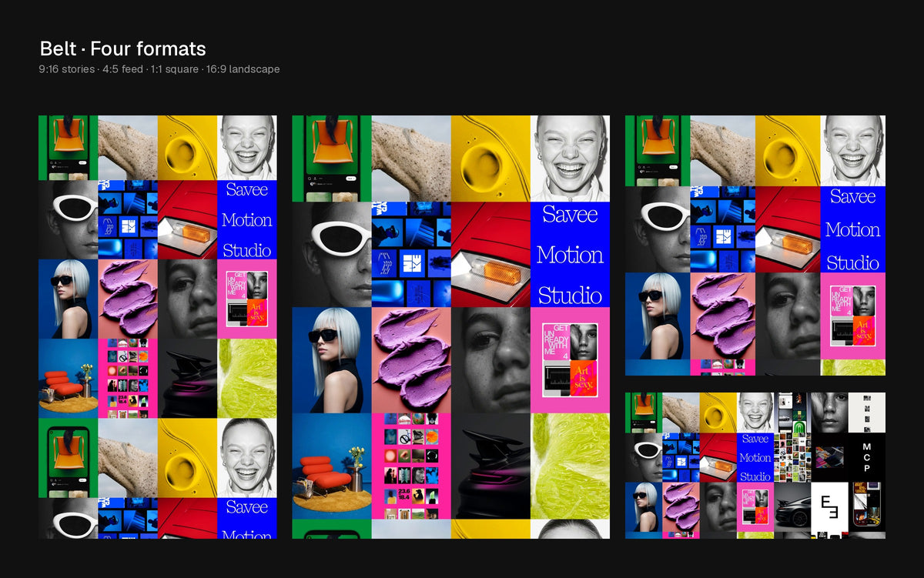Screen dimensions: 924x578
Task: Open the pink poster-grid tile in the feed panel
Action: pyautogui.click(x=411, y=466)
